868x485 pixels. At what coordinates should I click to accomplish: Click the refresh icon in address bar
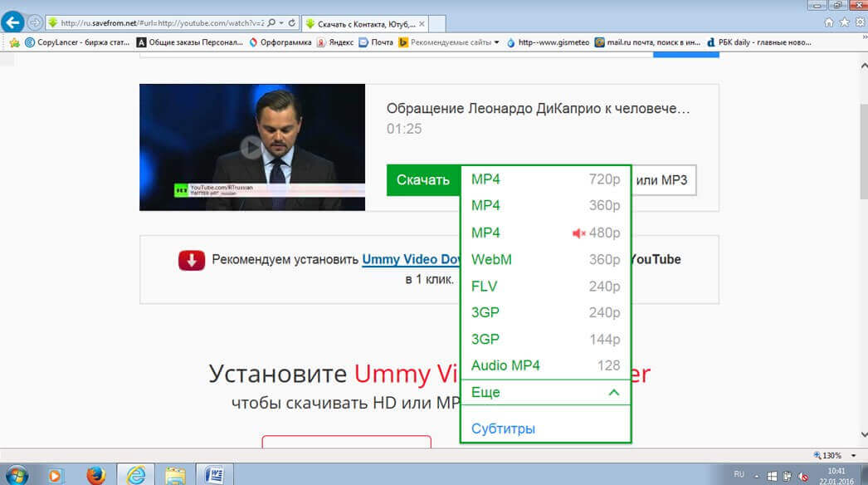(293, 22)
